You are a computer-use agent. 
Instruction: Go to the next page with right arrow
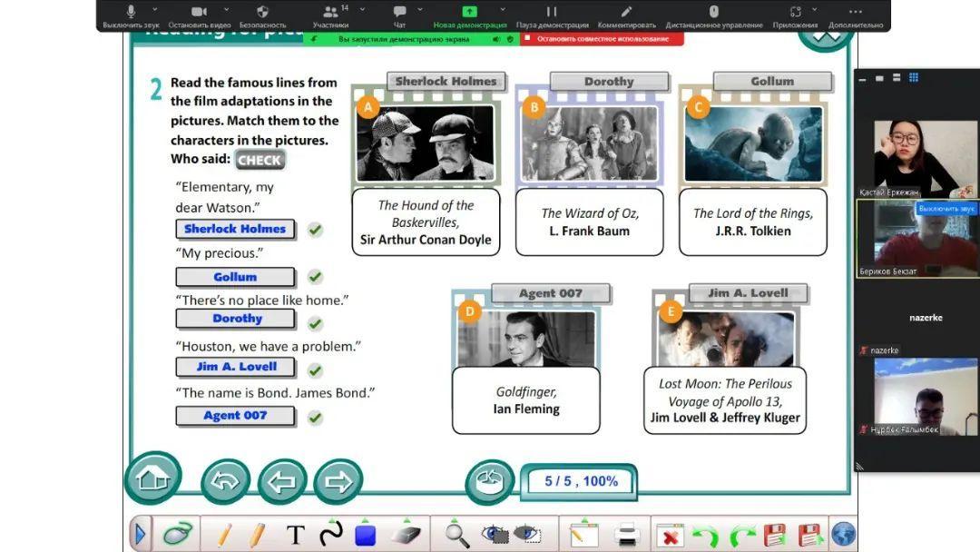click(338, 481)
